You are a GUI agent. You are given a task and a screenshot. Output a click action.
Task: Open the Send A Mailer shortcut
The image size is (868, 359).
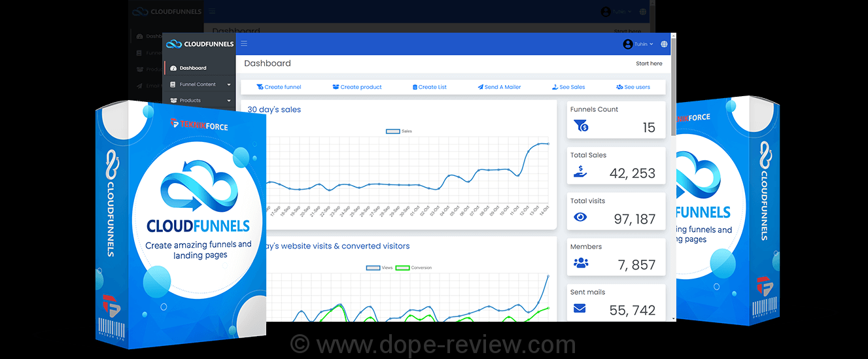point(499,87)
